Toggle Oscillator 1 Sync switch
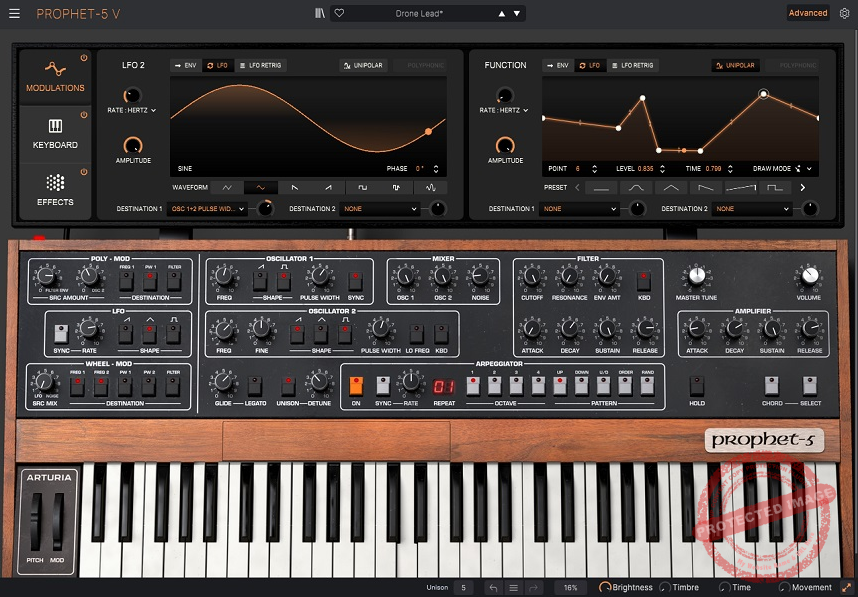Image resolution: width=858 pixels, height=597 pixels. (356, 280)
